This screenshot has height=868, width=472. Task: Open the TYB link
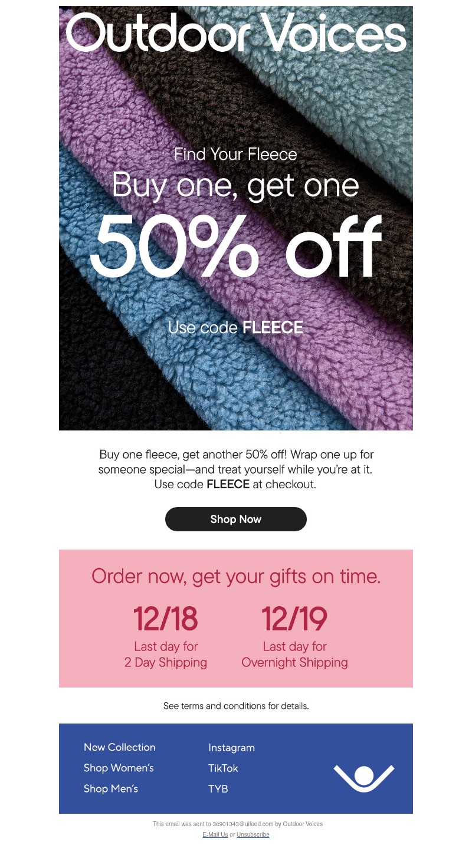point(218,788)
